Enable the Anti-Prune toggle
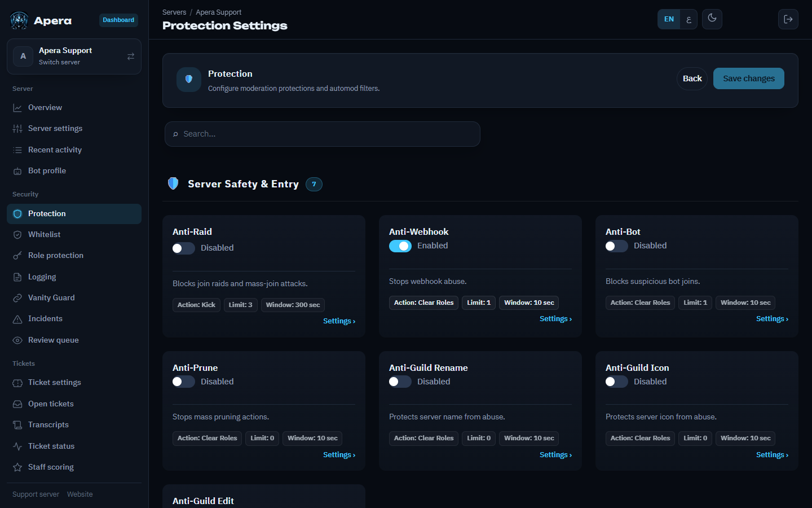The height and width of the screenshot is (508, 812). click(183, 382)
